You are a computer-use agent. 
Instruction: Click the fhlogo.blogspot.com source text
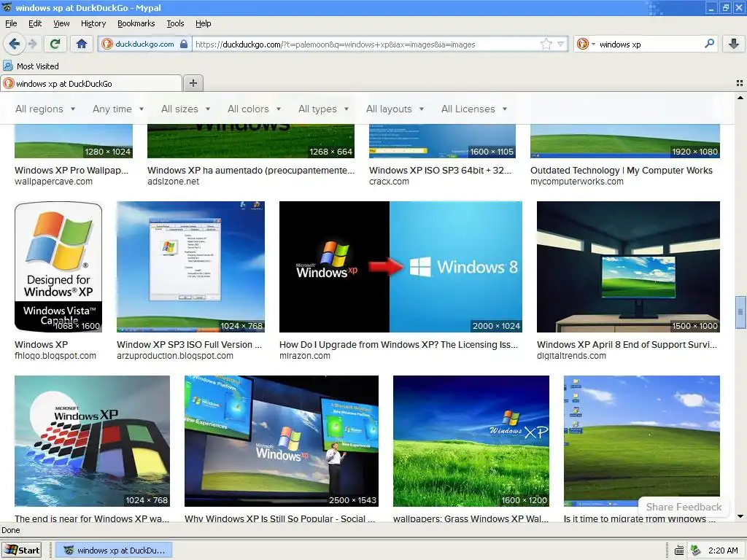(55, 356)
